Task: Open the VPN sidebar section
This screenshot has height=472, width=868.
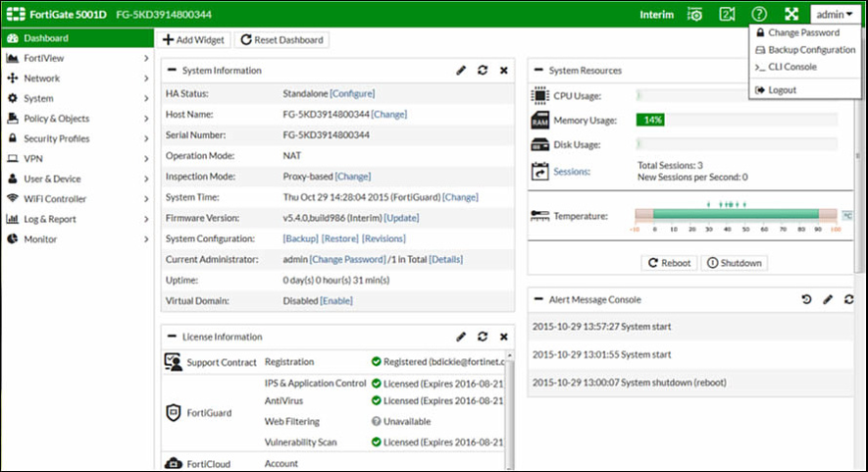Action: [77, 158]
